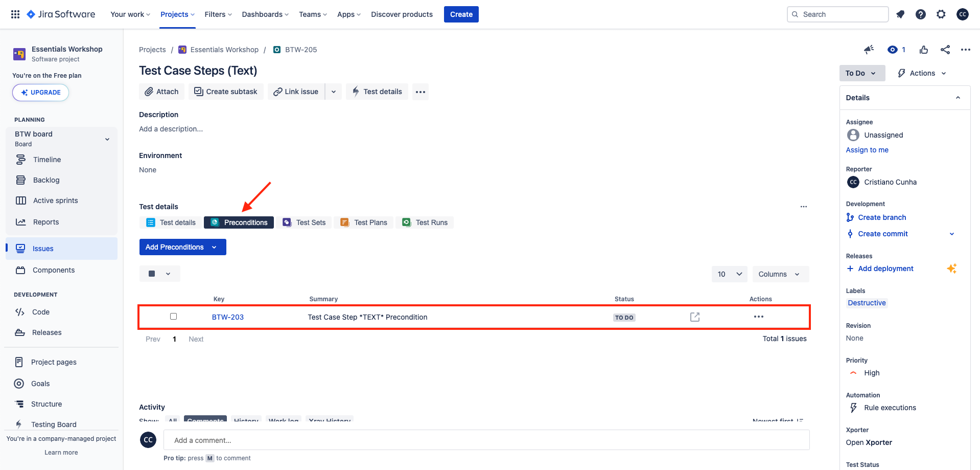
Task: Open BTW-203 row actions ellipsis
Action: (759, 317)
